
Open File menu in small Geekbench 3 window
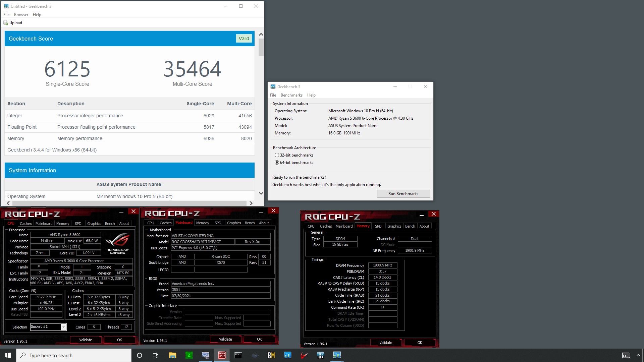pos(273,95)
